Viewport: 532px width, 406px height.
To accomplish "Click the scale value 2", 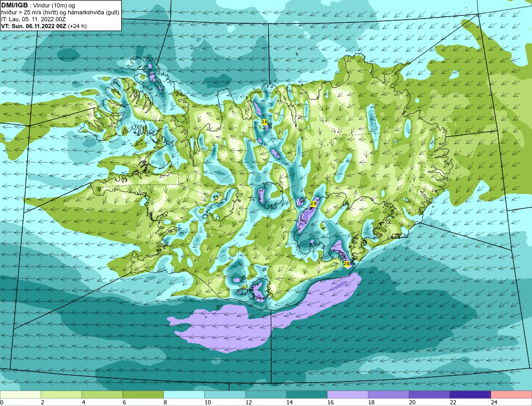I will [x=43, y=402].
